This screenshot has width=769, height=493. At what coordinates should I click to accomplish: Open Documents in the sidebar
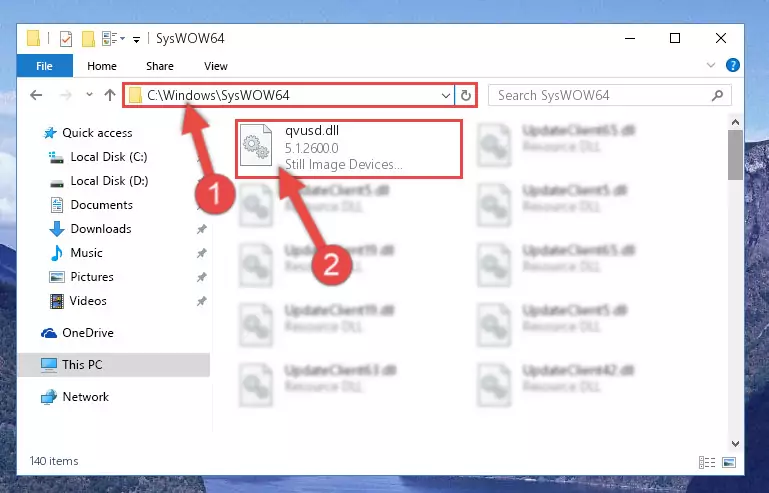click(x=102, y=205)
